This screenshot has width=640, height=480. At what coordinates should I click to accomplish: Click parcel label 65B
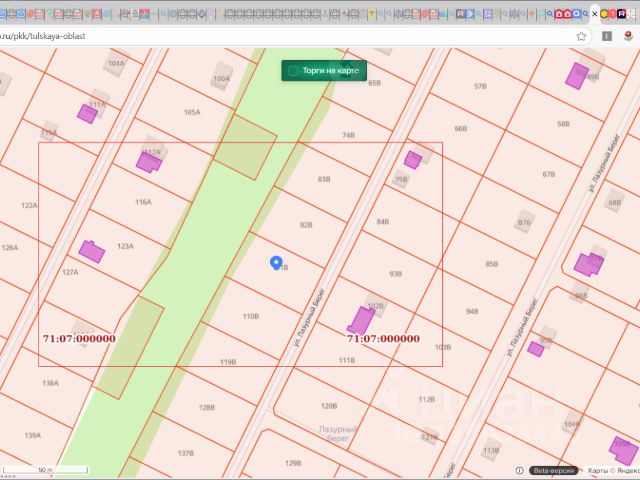click(374, 83)
